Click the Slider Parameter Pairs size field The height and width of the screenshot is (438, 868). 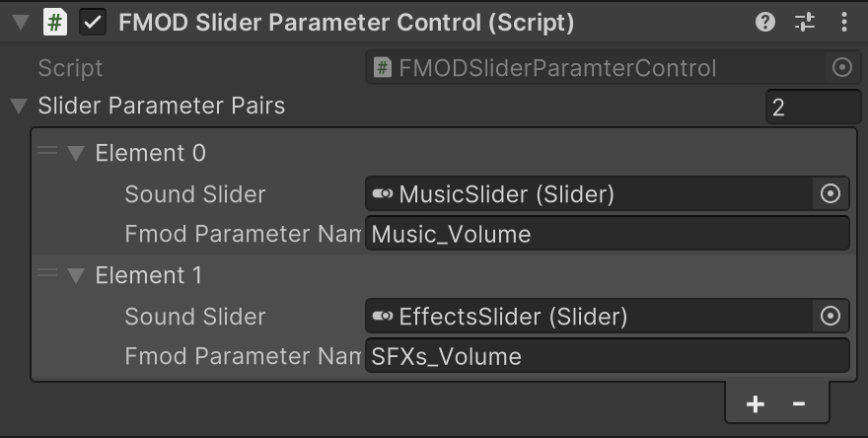(812, 107)
